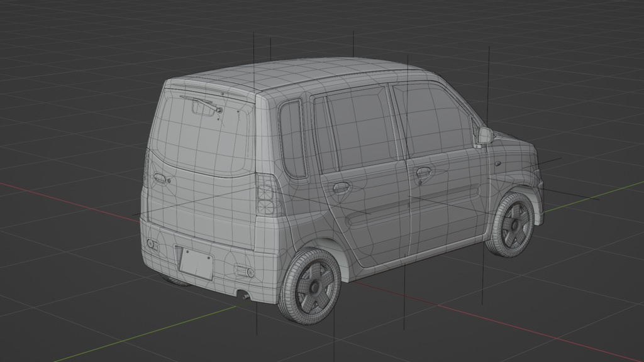
Task: Select the car's rear wheel nearest the camera
Action: pos(309,287)
